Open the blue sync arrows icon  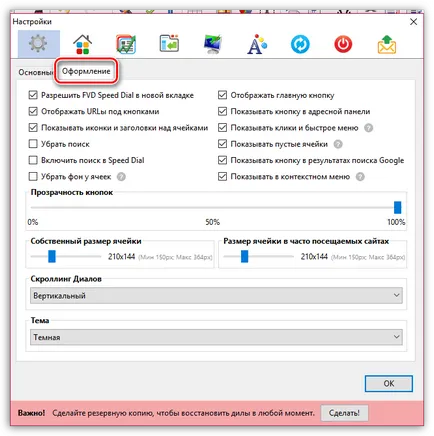point(300,44)
